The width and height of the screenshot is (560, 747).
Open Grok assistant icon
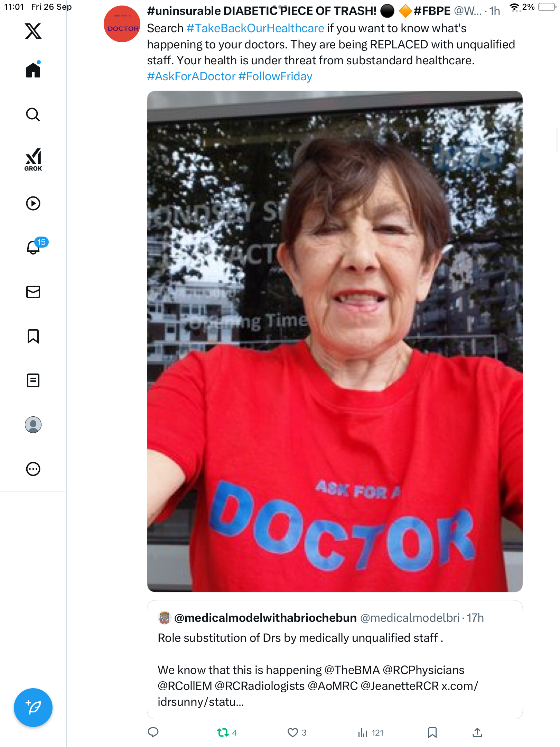coord(33,160)
